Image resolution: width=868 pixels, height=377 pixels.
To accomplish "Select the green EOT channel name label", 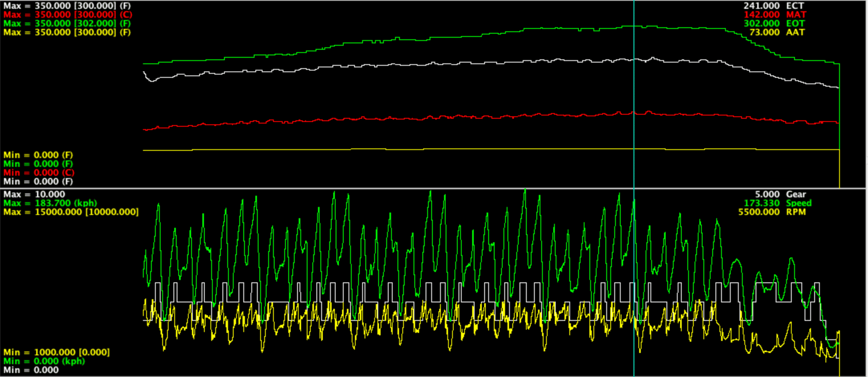I will (x=795, y=23).
